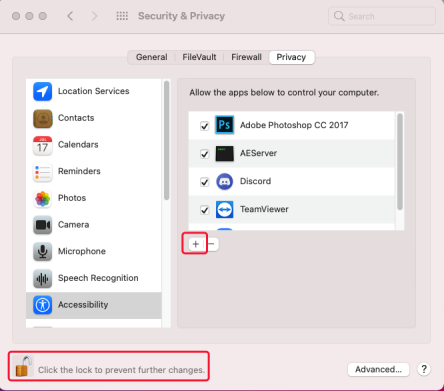The height and width of the screenshot is (391, 444).
Task: Switch to the Firewall tab
Action: pos(246,57)
